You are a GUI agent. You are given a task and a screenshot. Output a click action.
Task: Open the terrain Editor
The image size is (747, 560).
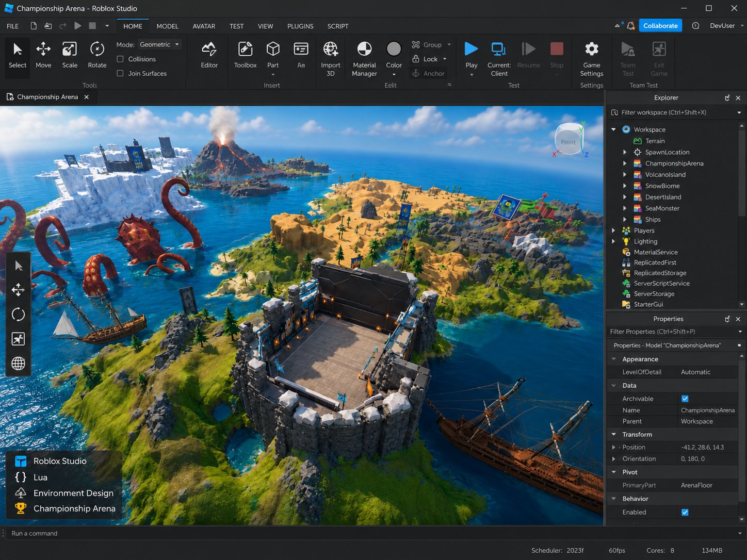209,56
